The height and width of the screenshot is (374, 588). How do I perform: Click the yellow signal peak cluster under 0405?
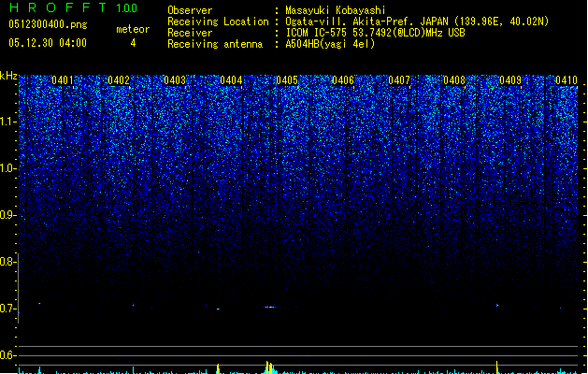click(269, 367)
